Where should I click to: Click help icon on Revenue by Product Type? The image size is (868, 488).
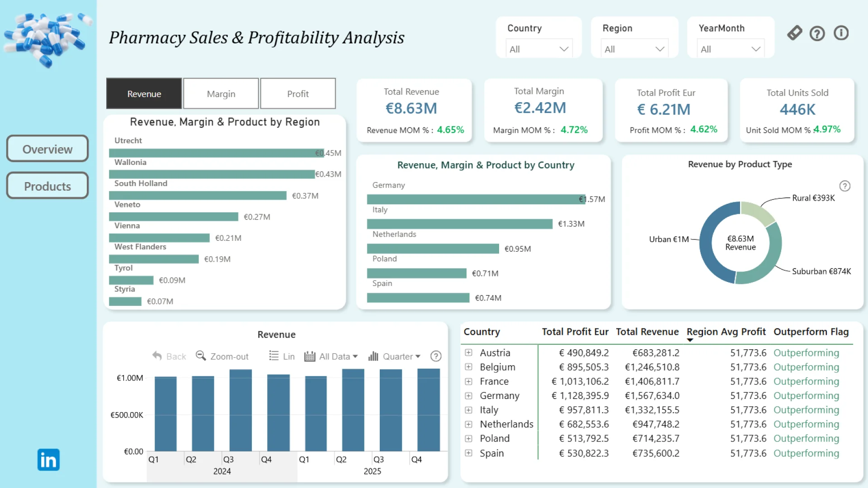[x=844, y=186]
